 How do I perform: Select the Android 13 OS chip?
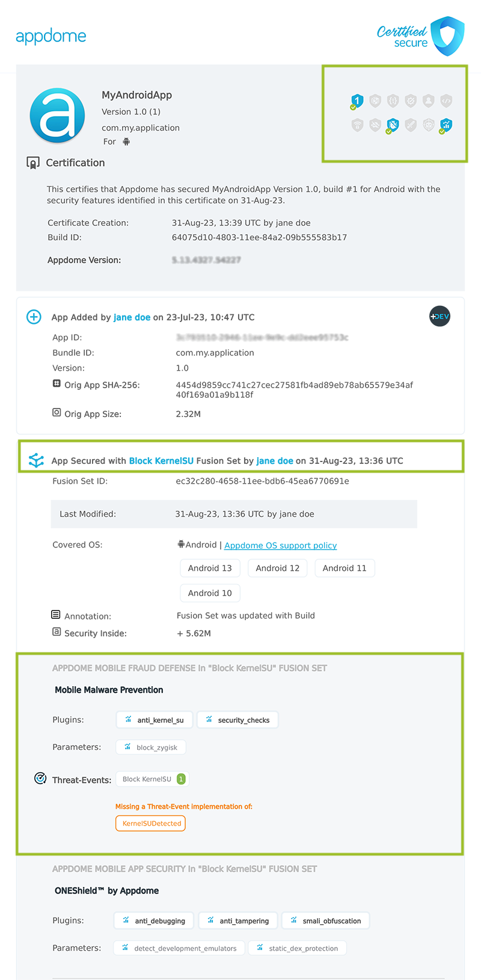click(x=210, y=568)
